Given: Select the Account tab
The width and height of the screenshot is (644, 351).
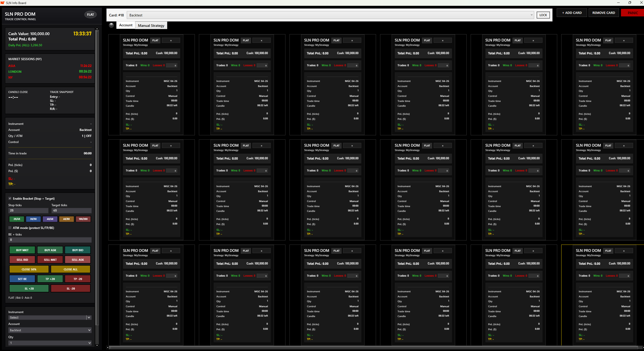Looking at the screenshot, I should point(126,25).
